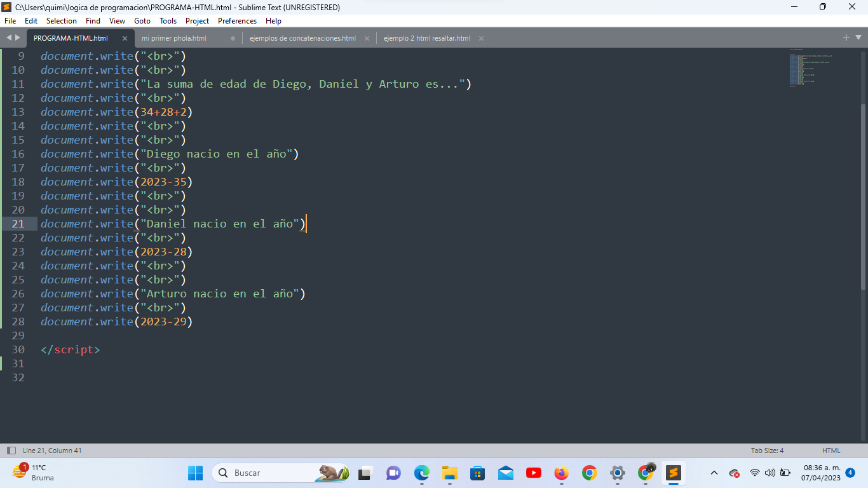Viewport: 868px width, 488px height.
Task: Click the minimap code preview
Action: [811, 67]
